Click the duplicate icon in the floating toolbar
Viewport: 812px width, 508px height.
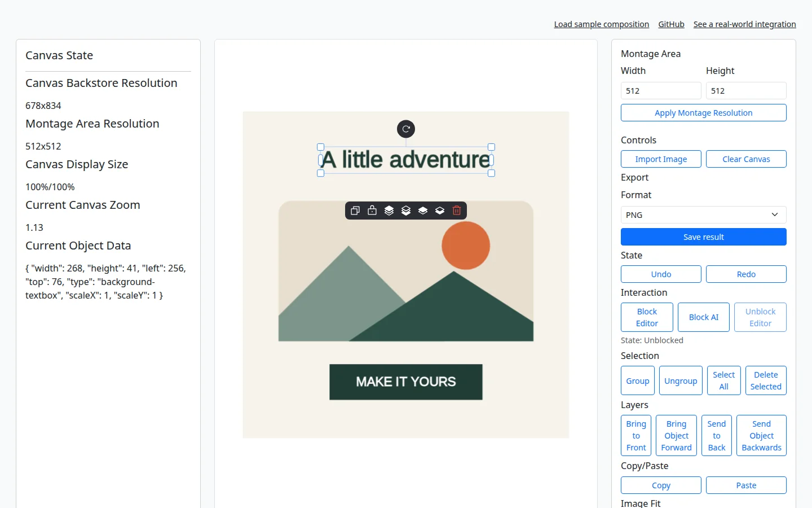coord(355,211)
